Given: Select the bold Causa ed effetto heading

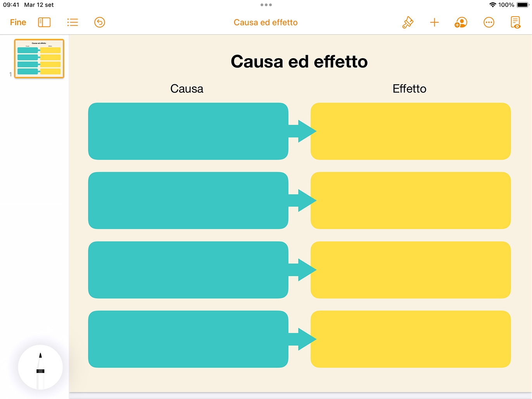Looking at the screenshot, I should (x=299, y=62).
